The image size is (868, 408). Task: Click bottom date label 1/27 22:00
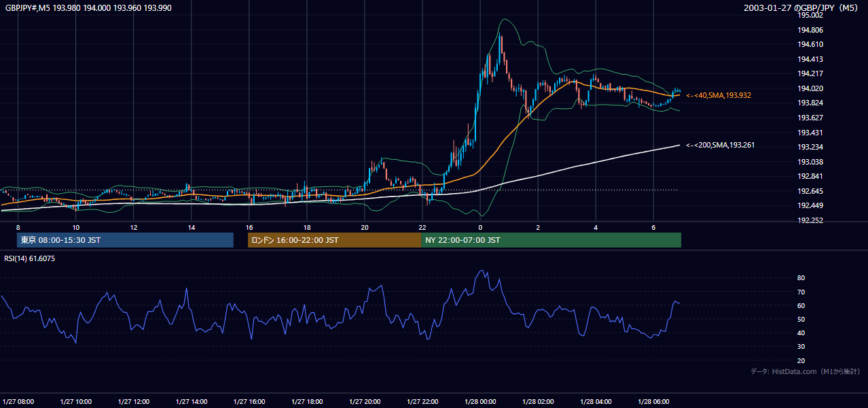(x=422, y=401)
